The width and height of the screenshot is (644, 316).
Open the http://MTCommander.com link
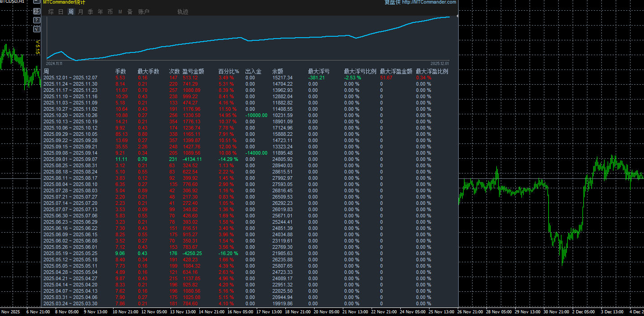(x=429, y=2)
